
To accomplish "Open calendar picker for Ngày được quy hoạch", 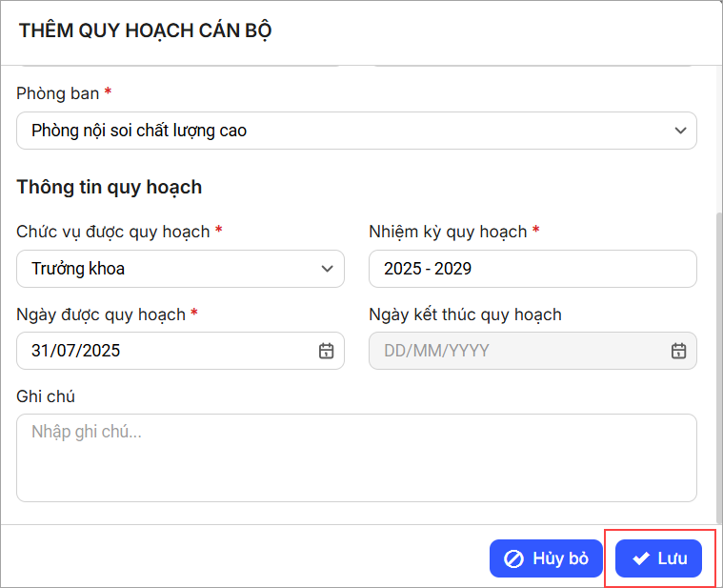I will [x=326, y=351].
